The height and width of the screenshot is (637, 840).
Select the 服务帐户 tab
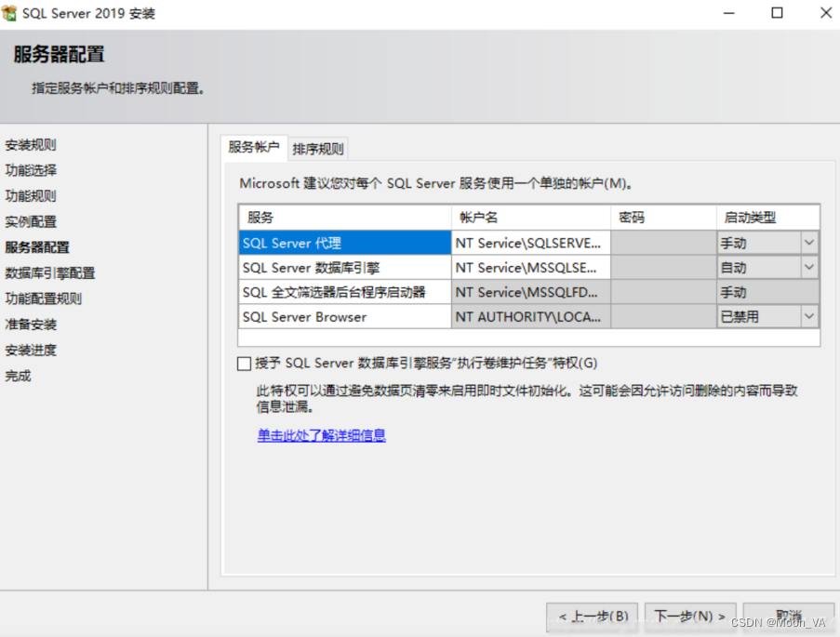click(253, 147)
